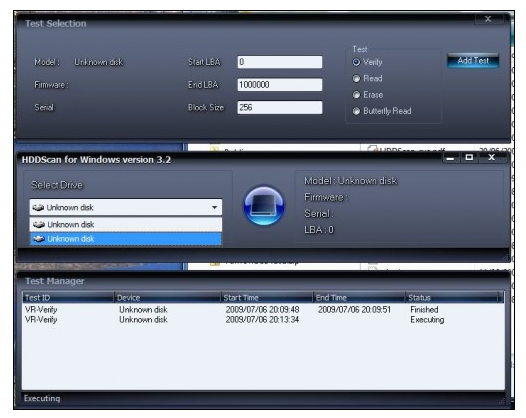Click the Add Test button
This screenshot has width=526, height=418.
pyautogui.click(x=473, y=61)
